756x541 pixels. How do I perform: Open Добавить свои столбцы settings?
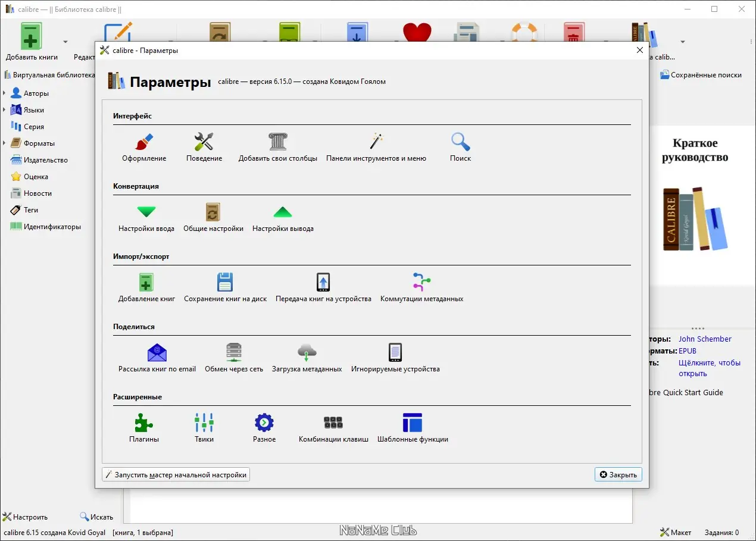click(x=278, y=148)
